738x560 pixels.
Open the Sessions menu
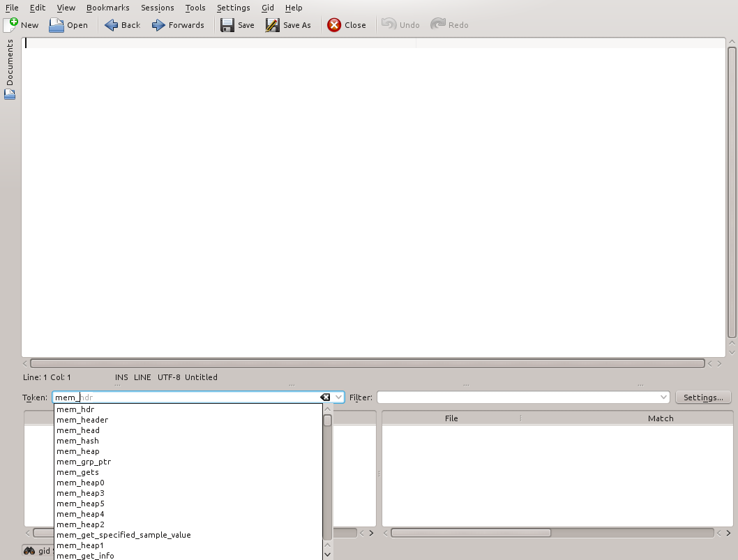[157, 8]
